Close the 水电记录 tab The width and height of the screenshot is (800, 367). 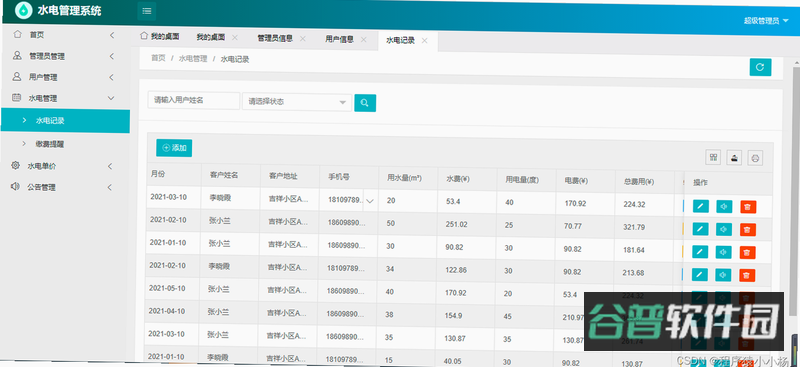tap(424, 41)
